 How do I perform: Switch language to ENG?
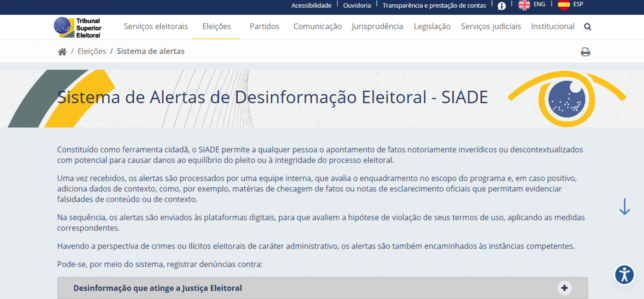pyautogui.click(x=539, y=4)
